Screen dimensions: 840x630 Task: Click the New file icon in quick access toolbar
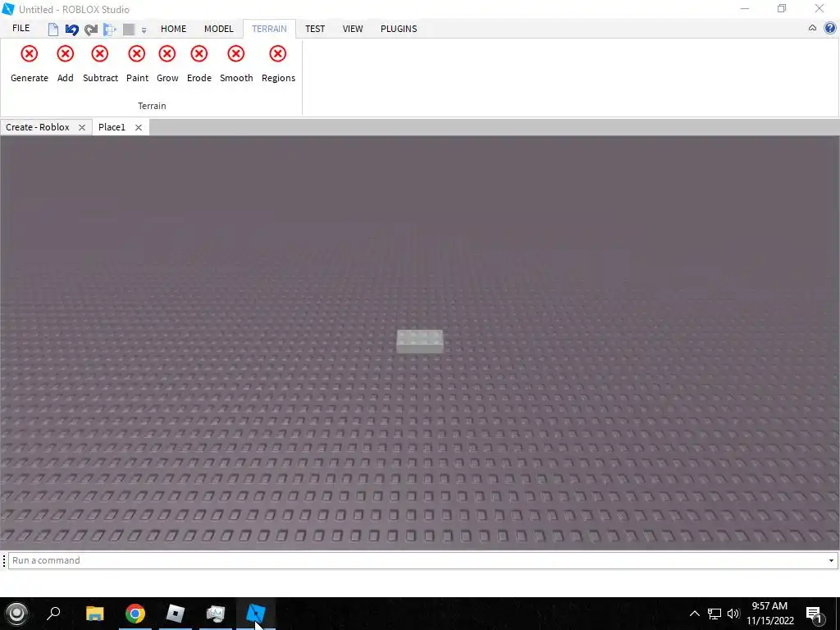[53, 29]
